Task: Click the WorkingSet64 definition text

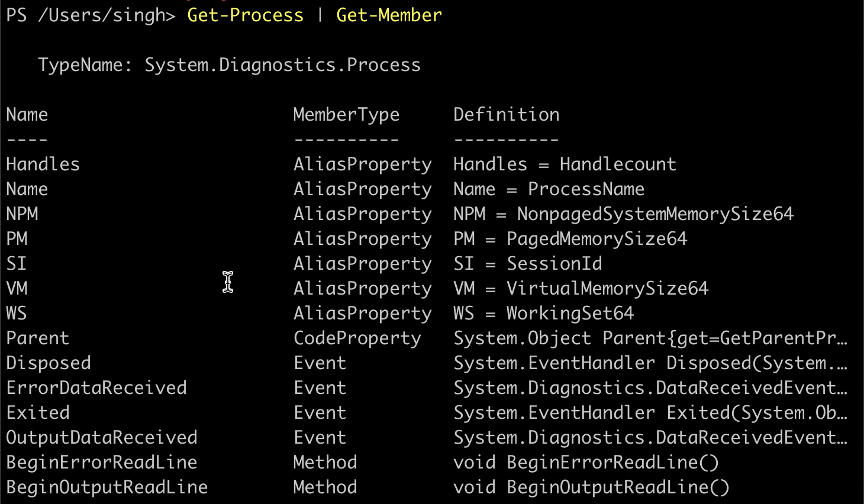Action: pos(570,314)
